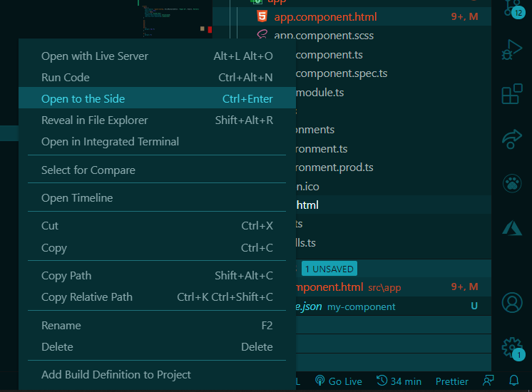This screenshot has height=392, width=532.
Task: Open the Run and Debug view
Action: pos(512,50)
